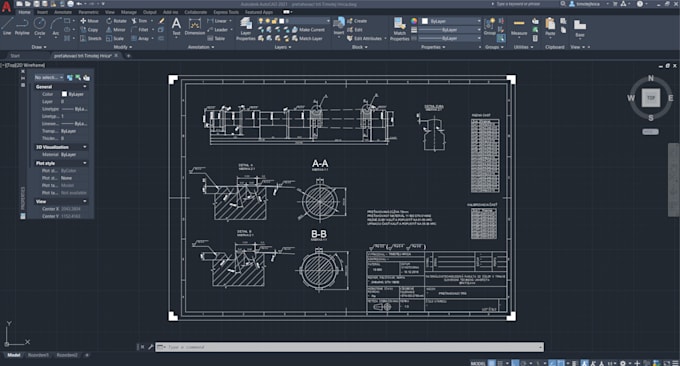This screenshot has width=680, height=366.
Task: Select the Polyline tool
Action: [22, 26]
